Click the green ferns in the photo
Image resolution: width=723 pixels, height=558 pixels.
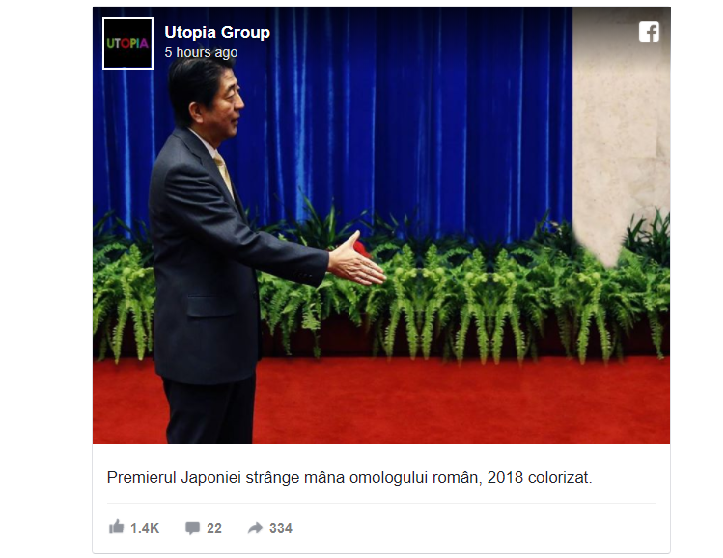461,295
